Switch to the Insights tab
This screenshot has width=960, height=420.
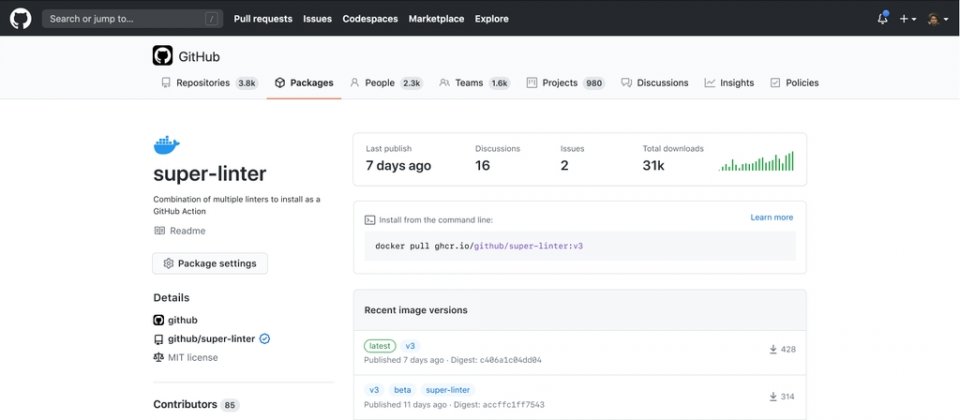tap(729, 83)
